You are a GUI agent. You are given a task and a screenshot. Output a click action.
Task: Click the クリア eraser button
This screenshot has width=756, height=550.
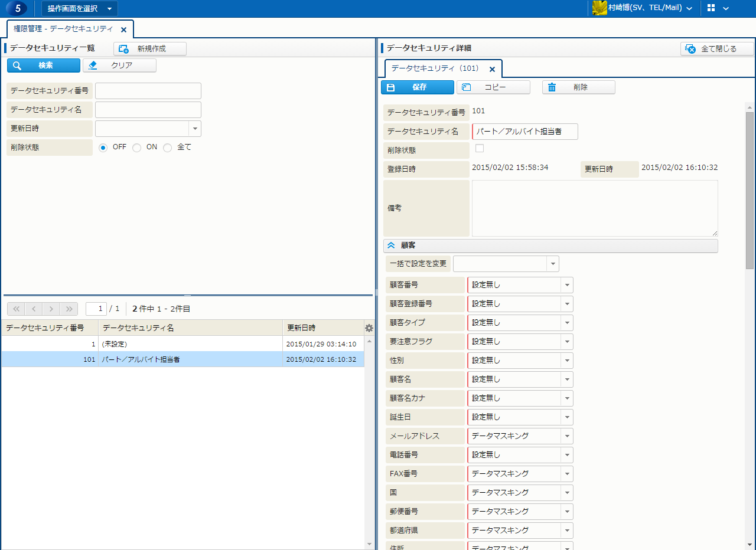tap(119, 66)
